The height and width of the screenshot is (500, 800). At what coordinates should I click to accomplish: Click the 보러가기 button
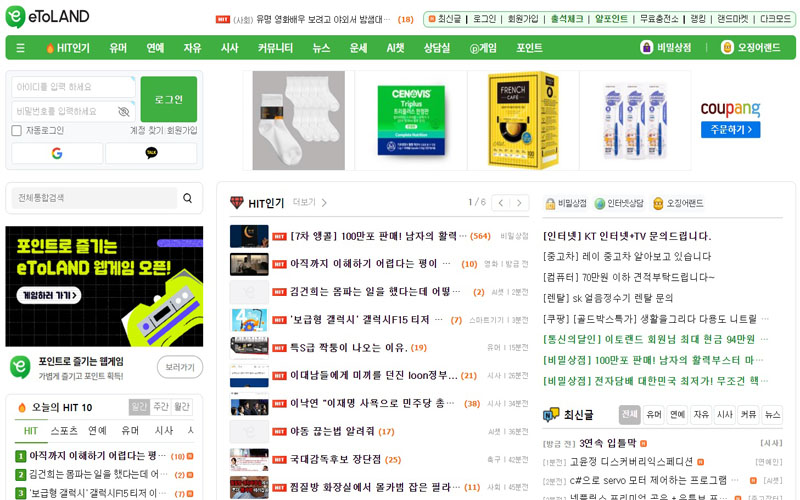[180, 367]
